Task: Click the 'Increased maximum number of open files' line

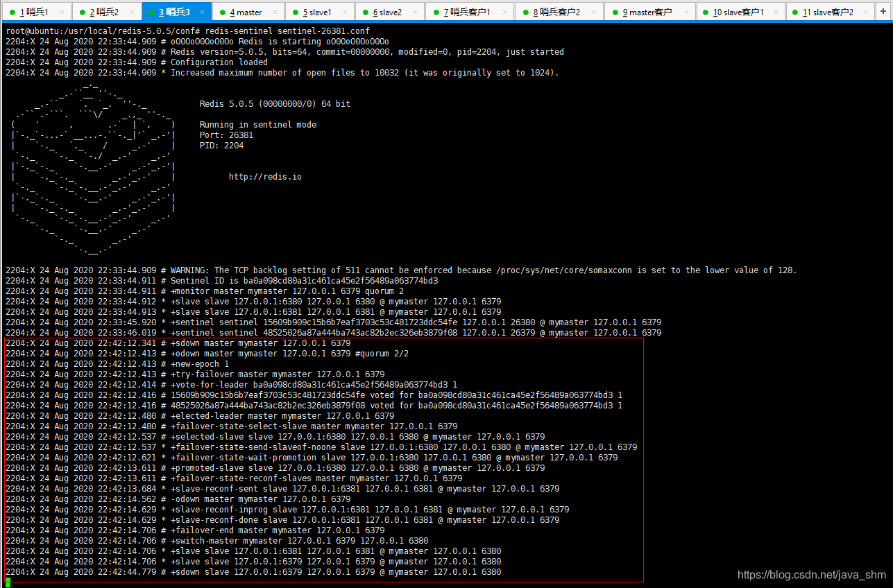Action: pos(282,73)
